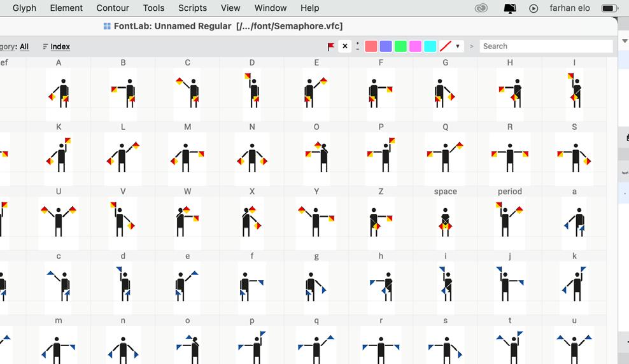This screenshot has width=629, height=364.
Task: Open the Help menu
Action: 309,8
